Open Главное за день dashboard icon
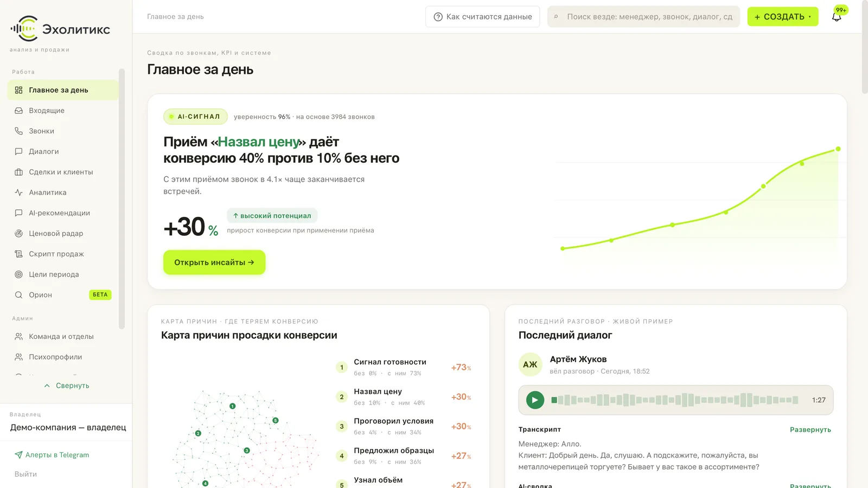 coord(18,90)
